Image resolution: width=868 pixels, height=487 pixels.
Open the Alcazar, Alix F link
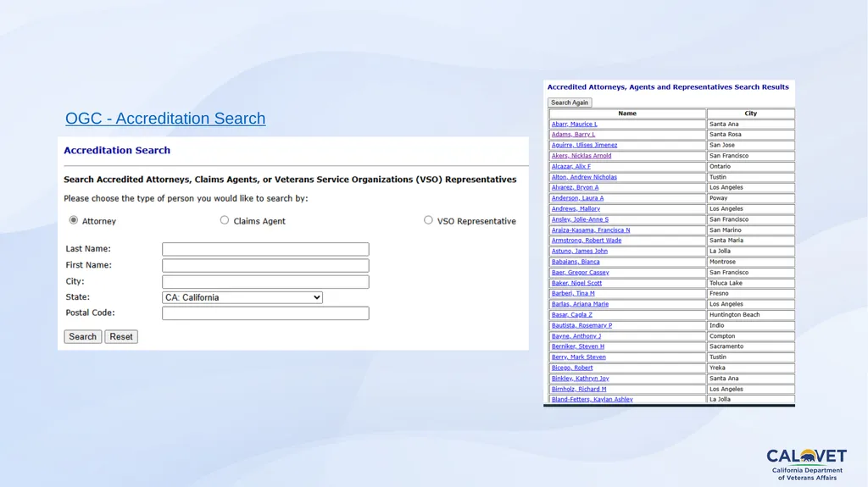(570, 166)
